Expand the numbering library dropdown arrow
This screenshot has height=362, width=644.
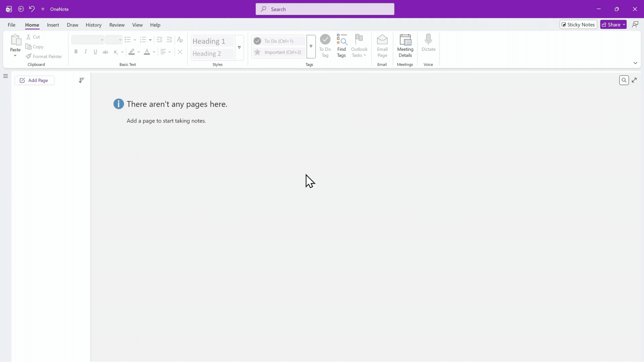tap(150, 40)
